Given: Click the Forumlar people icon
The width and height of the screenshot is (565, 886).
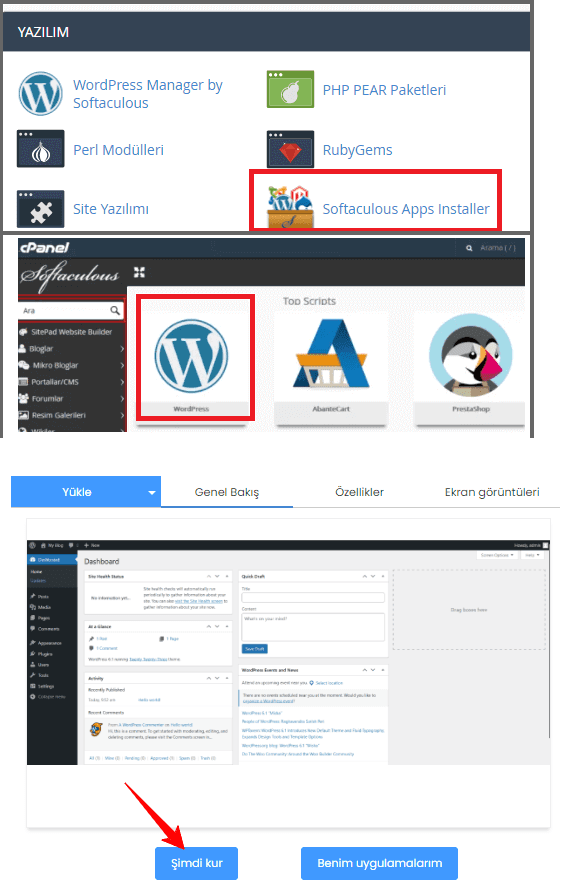Looking at the screenshot, I should [x=24, y=398].
